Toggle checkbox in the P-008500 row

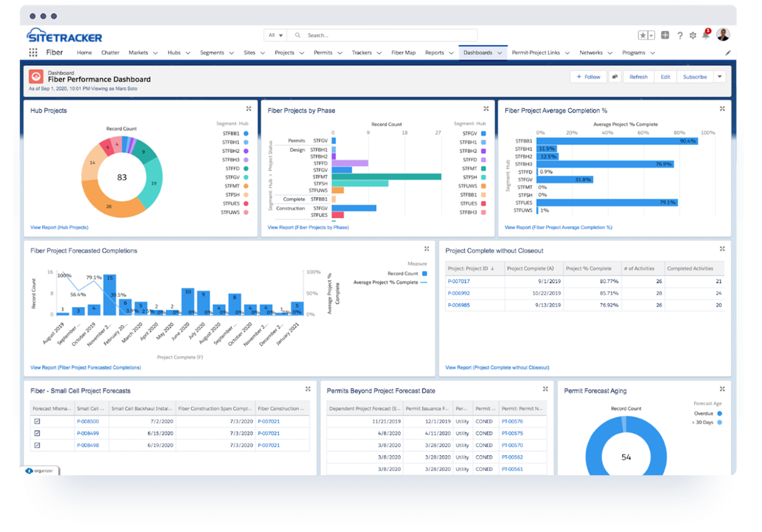point(37,422)
